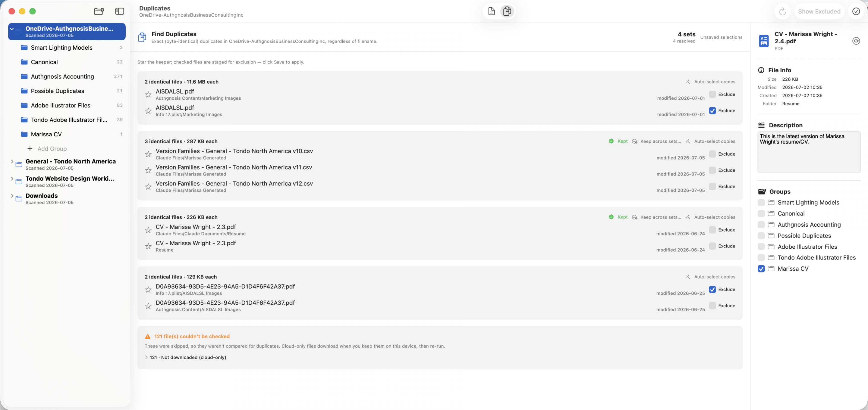Toggle the sidebar panel icon
Viewport: 868px width, 410px height.
[x=120, y=11]
